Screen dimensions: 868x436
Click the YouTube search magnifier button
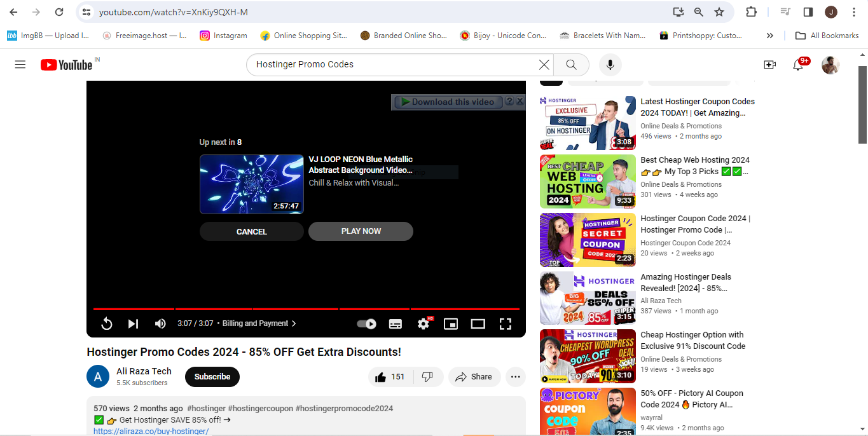pyautogui.click(x=571, y=64)
